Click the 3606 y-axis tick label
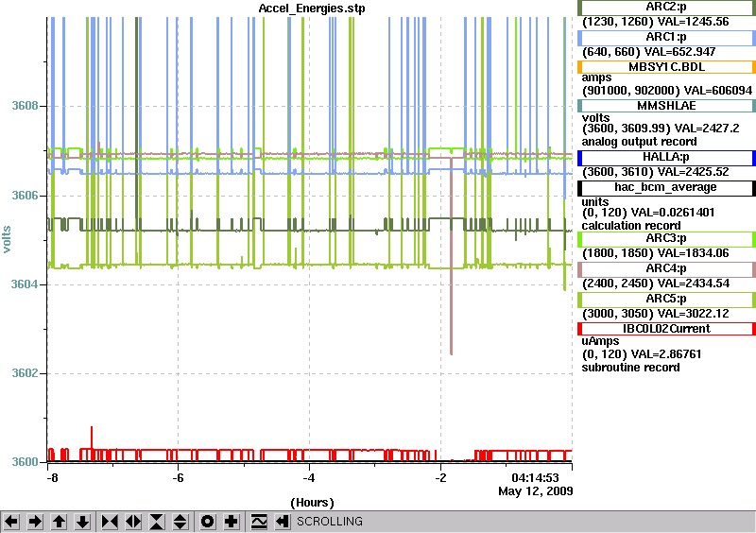756x533 pixels. tap(26, 196)
